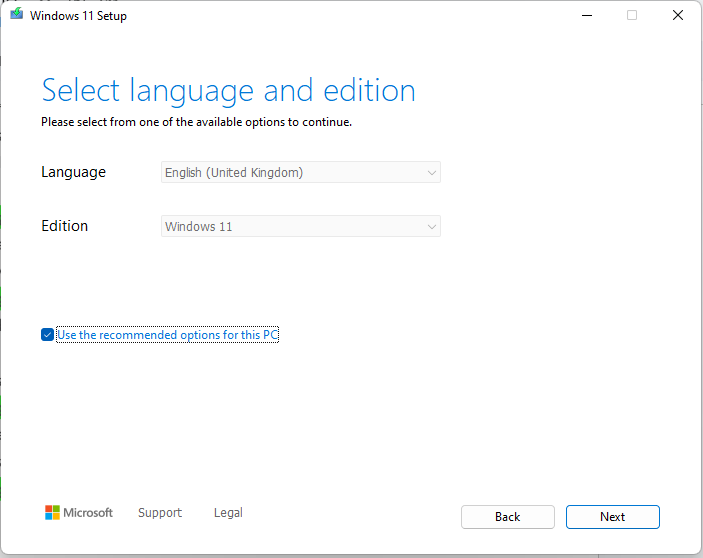The image size is (703, 558).
Task: Open the Edition combo box showing Windows 11
Action: point(300,227)
